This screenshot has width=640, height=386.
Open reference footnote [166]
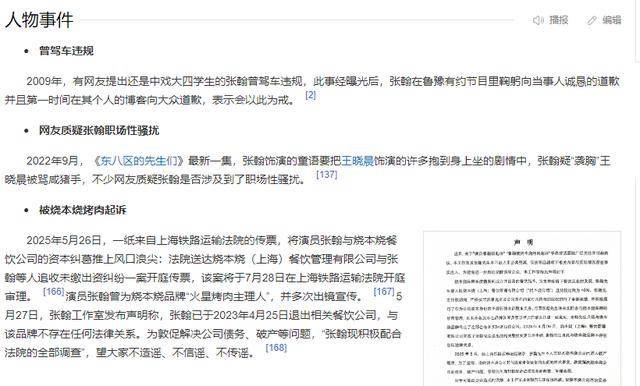pyautogui.click(x=54, y=291)
